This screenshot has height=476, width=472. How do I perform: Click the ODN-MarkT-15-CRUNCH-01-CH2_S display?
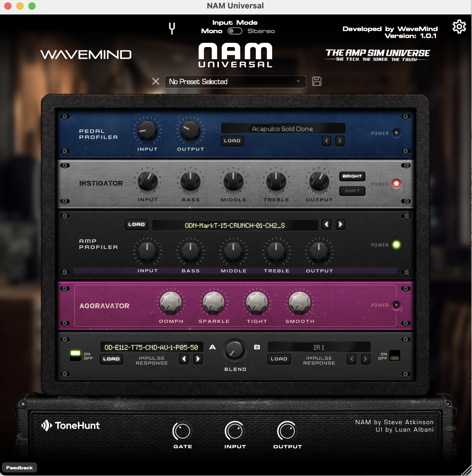pos(235,226)
